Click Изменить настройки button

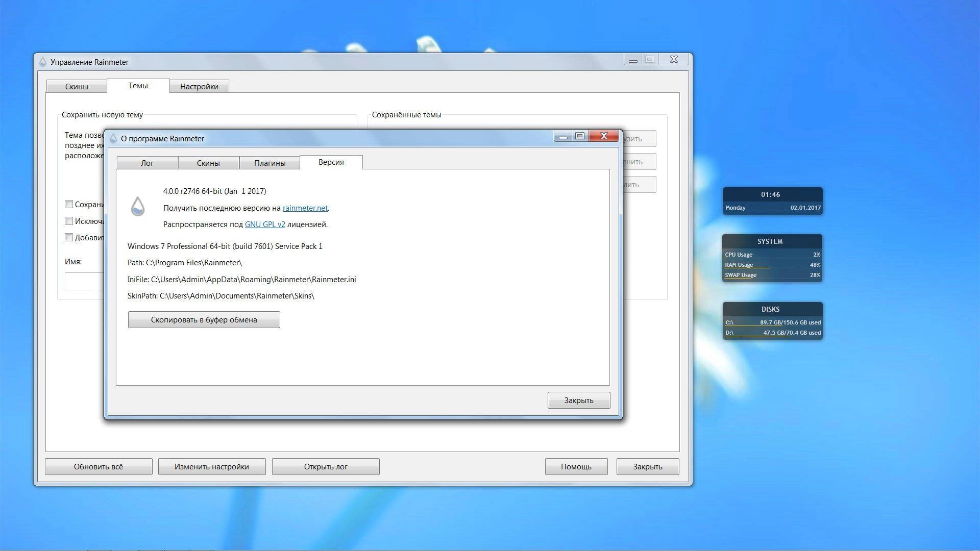click(212, 467)
